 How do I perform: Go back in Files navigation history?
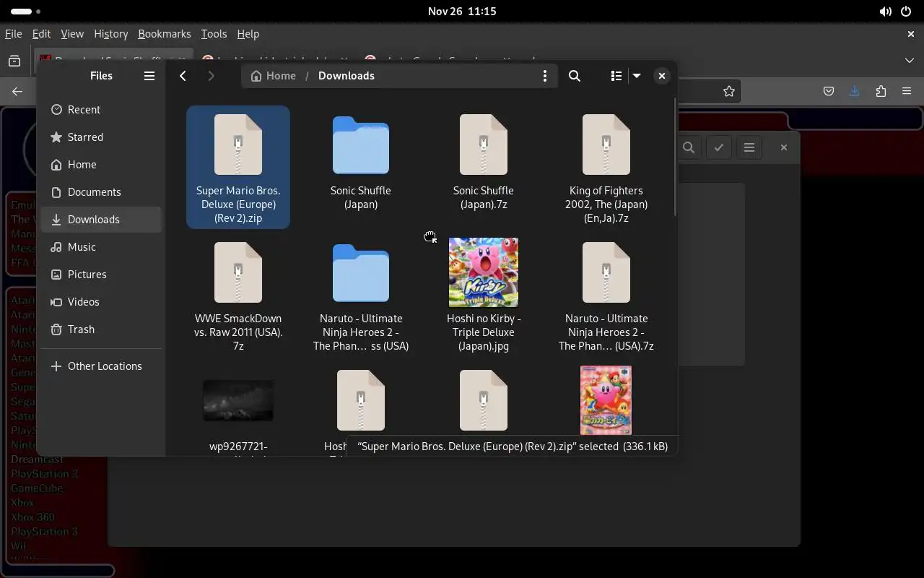183,76
